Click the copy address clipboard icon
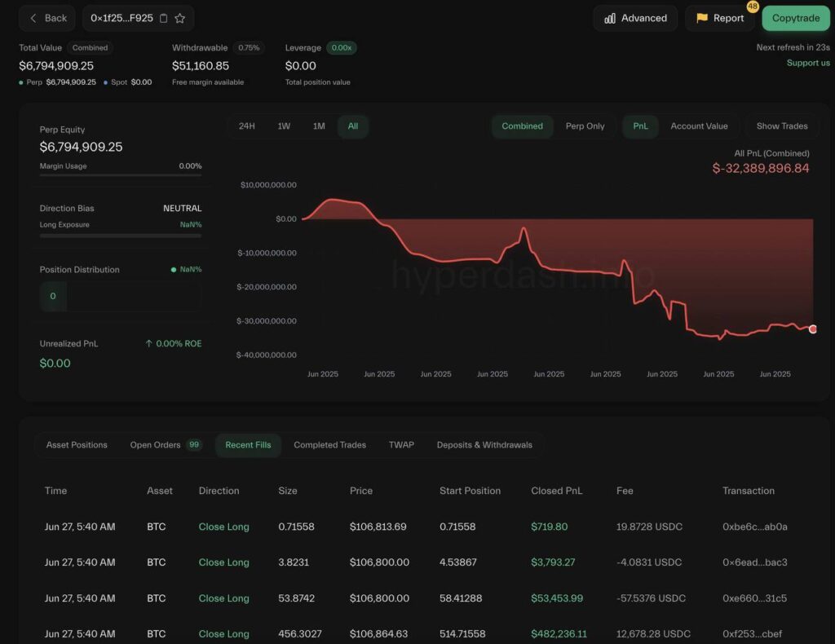835x644 pixels. [x=164, y=18]
